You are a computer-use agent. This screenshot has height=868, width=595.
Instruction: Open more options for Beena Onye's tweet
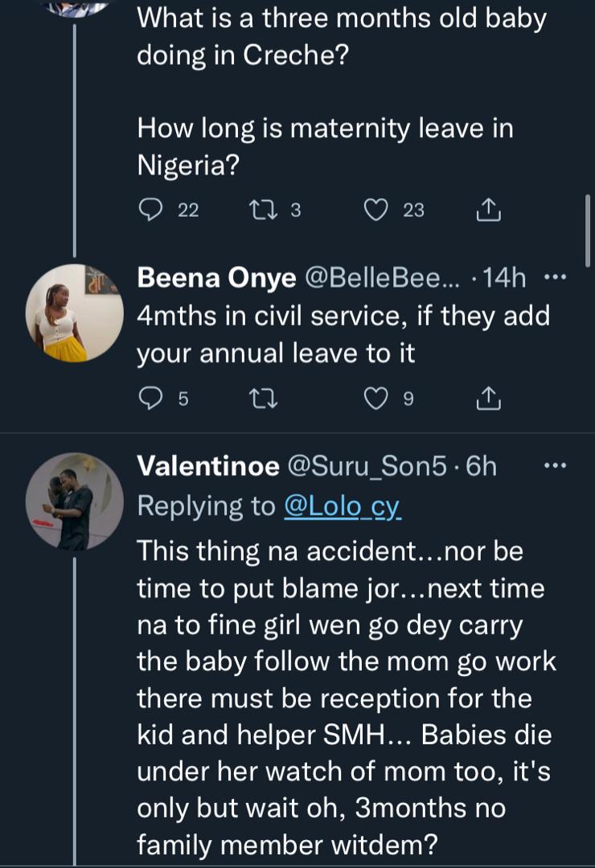pos(556,278)
